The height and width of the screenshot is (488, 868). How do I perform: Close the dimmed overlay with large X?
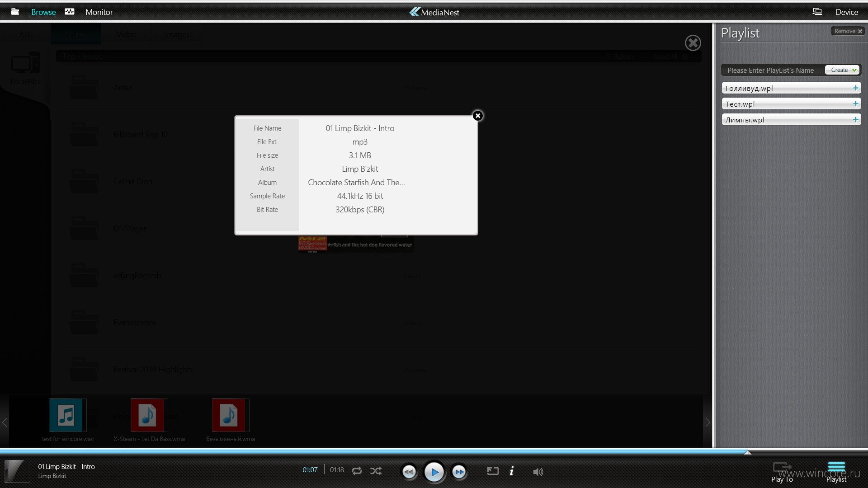(693, 43)
